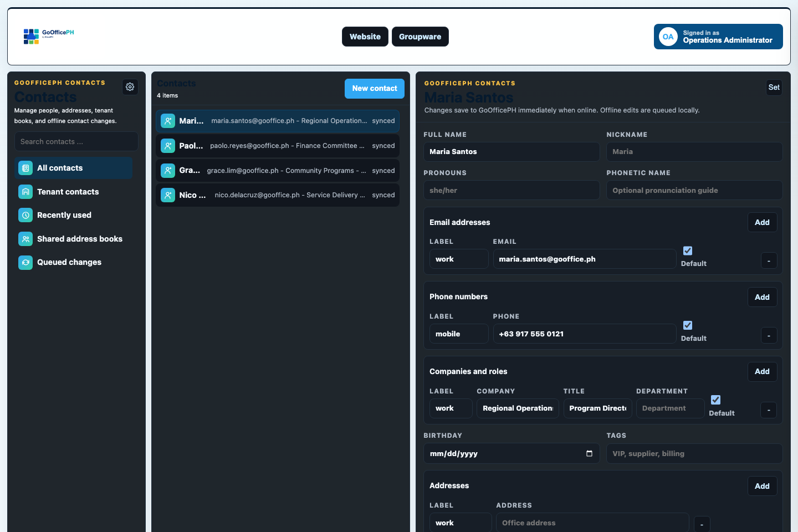The image size is (798, 532).
Task: Go to the Website section
Action: point(365,37)
